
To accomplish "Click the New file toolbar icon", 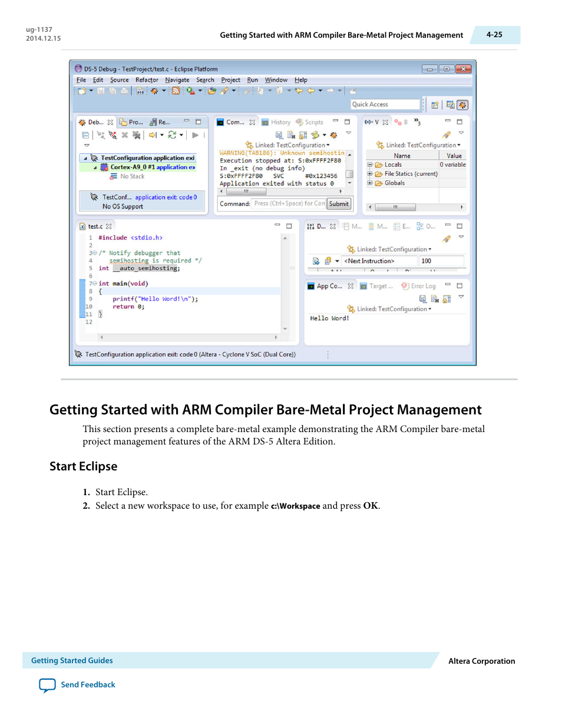I will coord(82,91).
